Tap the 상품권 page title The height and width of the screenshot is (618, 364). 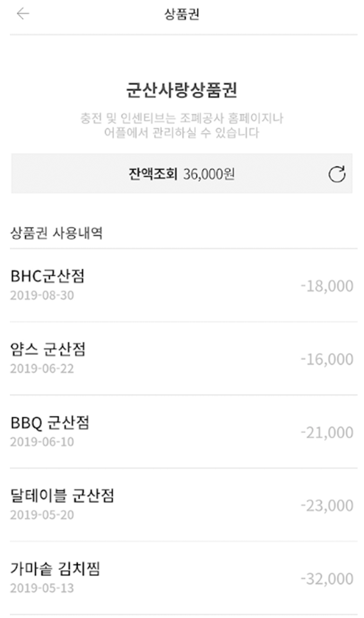pos(182,14)
